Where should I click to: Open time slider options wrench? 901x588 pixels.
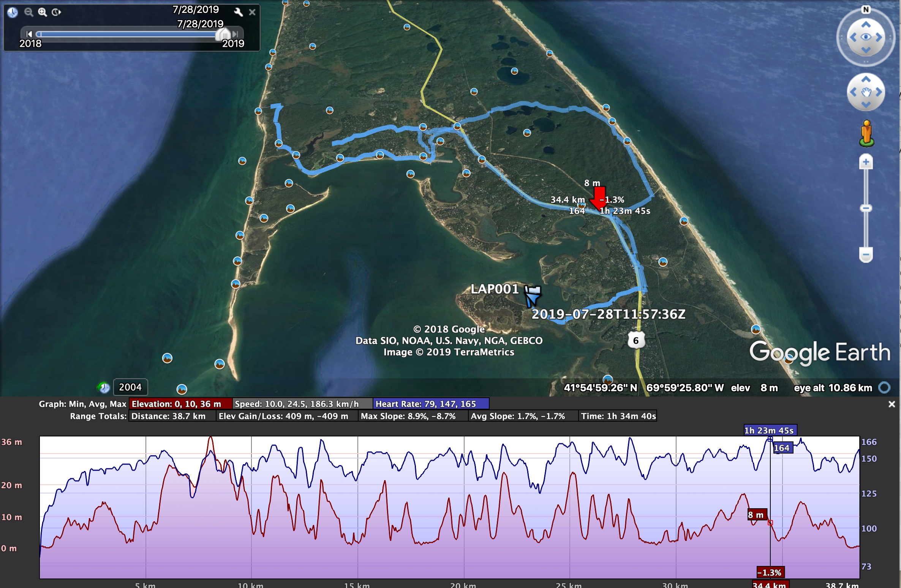pos(238,12)
